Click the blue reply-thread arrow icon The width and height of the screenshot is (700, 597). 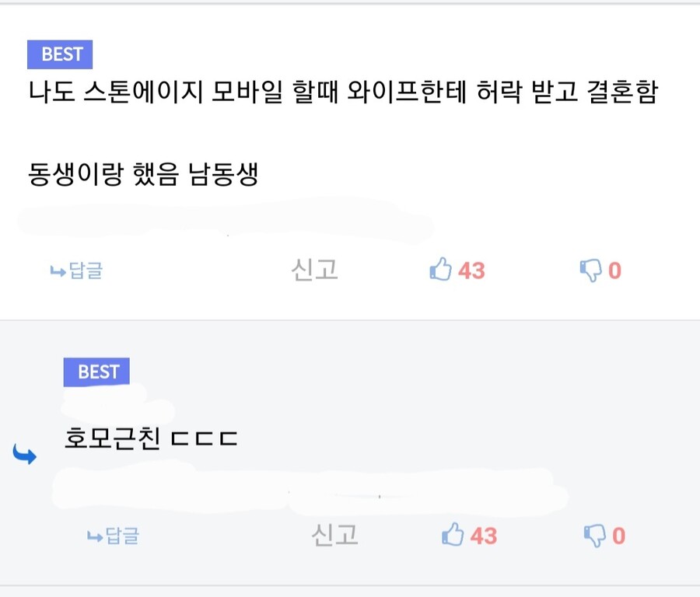(x=25, y=456)
